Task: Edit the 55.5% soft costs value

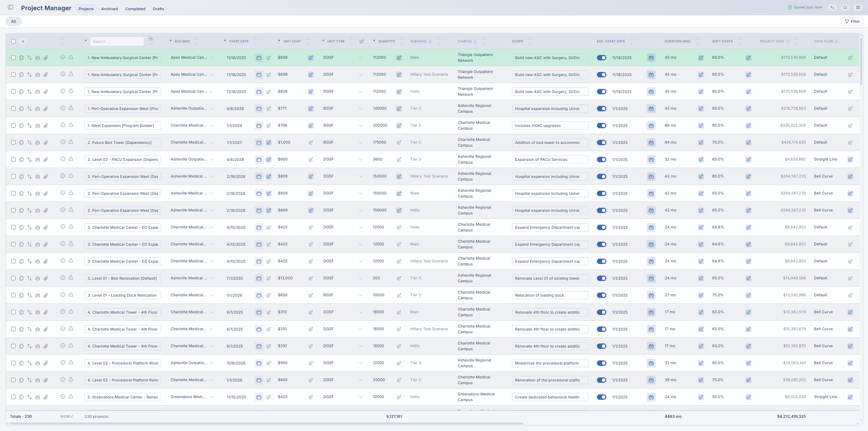Action: [x=749, y=397]
